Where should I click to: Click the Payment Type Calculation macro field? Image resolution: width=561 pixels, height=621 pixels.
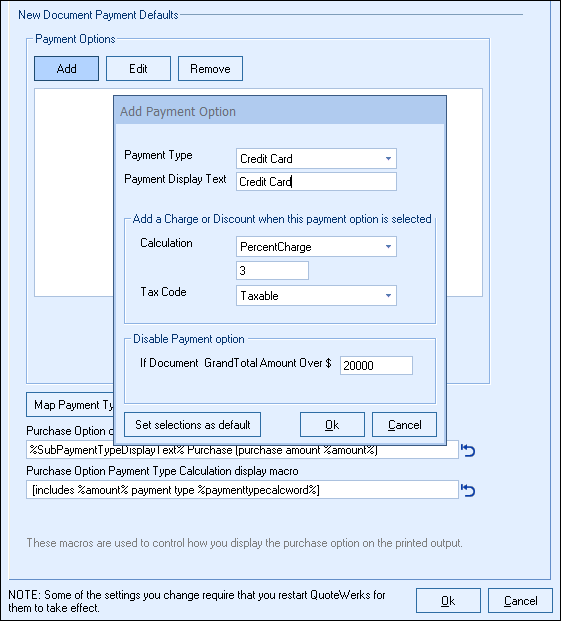(242, 490)
